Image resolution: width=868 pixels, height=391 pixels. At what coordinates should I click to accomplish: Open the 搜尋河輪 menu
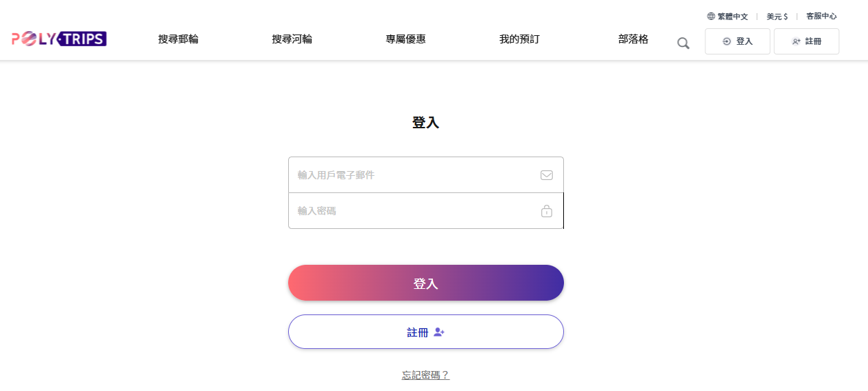(292, 39)
